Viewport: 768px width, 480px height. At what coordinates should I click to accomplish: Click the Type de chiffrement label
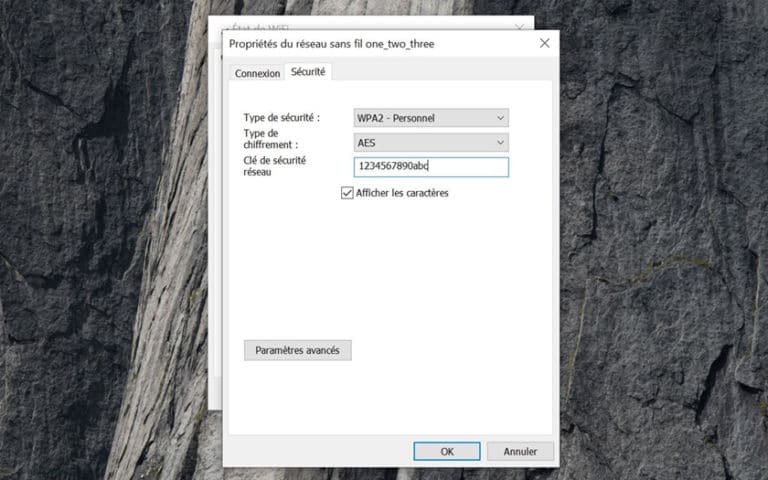click(x=271, y=139)
